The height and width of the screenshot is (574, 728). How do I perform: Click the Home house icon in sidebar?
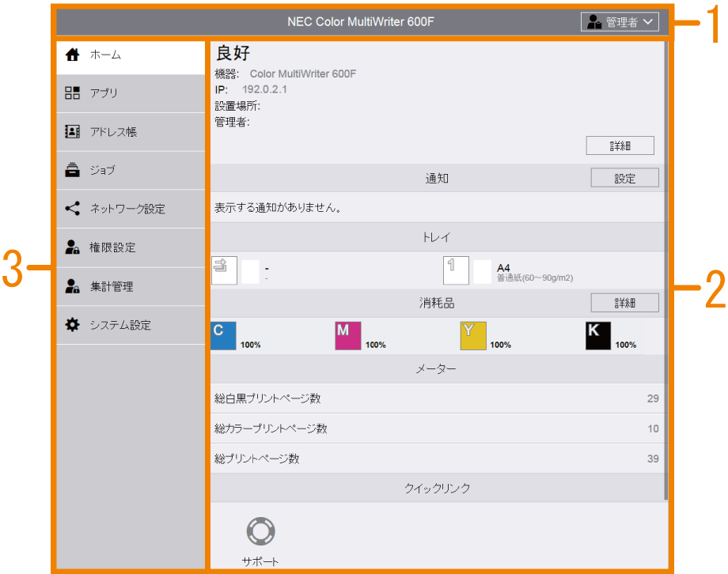click(73, 55)
